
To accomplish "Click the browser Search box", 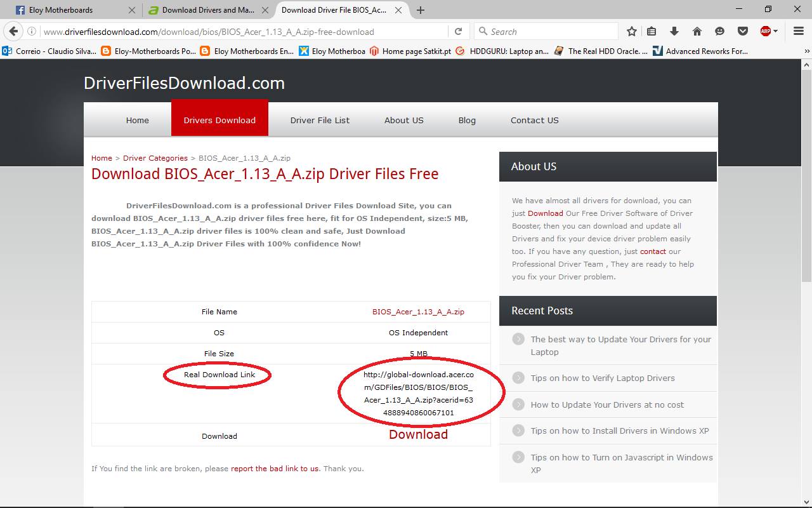I will click(546, 31).
